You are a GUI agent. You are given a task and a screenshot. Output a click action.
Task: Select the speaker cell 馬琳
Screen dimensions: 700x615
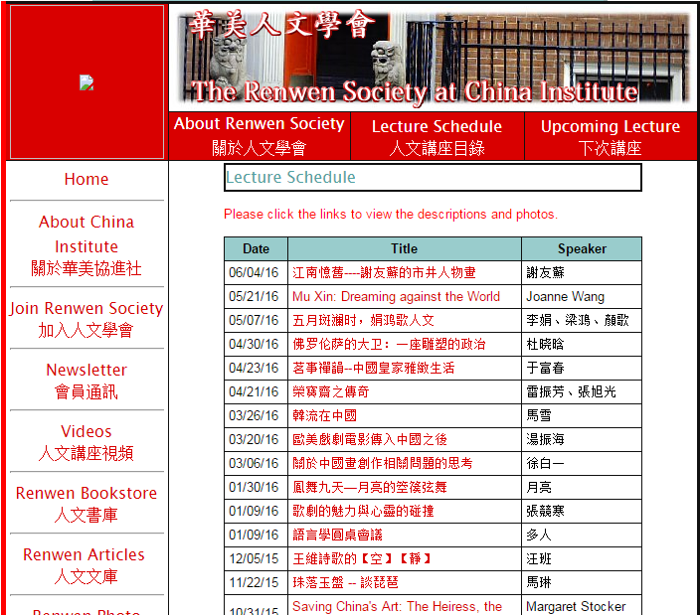582,583
